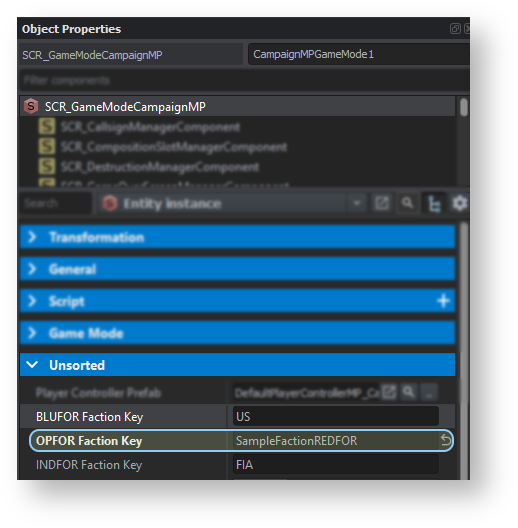Expand the Transformation section

coord(237,237)
